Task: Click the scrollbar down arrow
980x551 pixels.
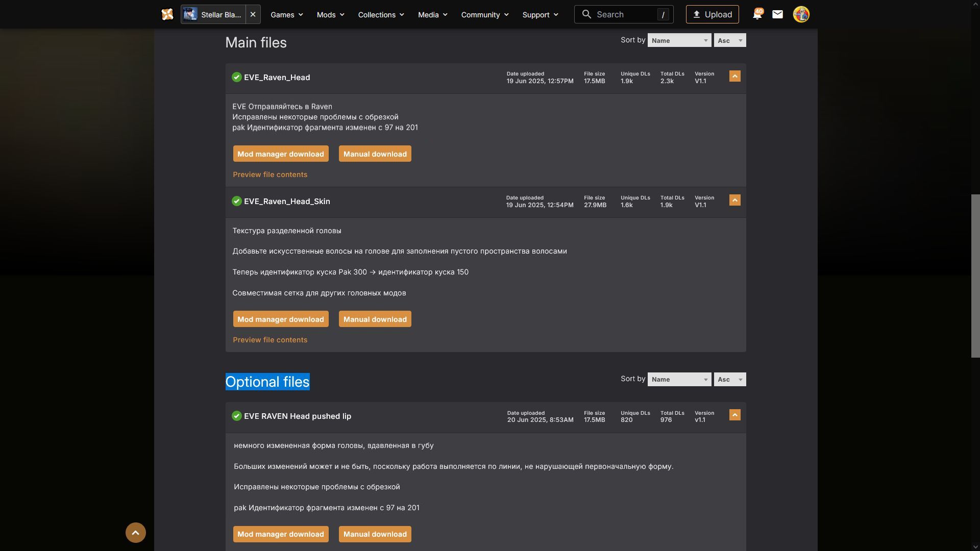Action: 975,547
